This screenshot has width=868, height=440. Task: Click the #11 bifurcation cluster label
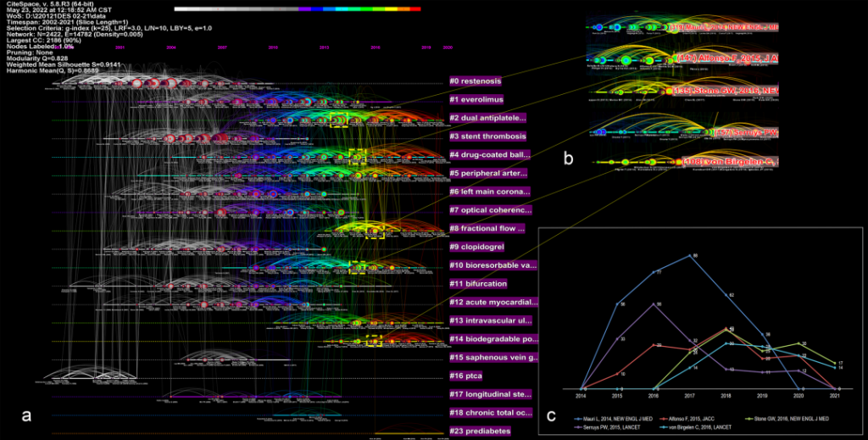pos(481,283)
